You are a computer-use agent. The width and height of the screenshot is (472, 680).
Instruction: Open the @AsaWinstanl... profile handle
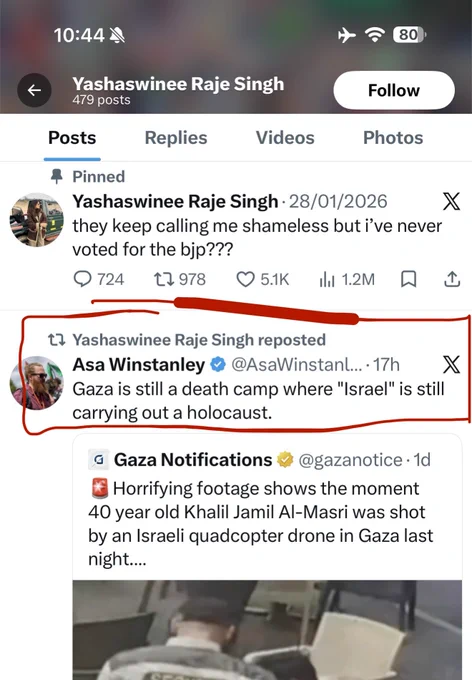click(296, 365)
